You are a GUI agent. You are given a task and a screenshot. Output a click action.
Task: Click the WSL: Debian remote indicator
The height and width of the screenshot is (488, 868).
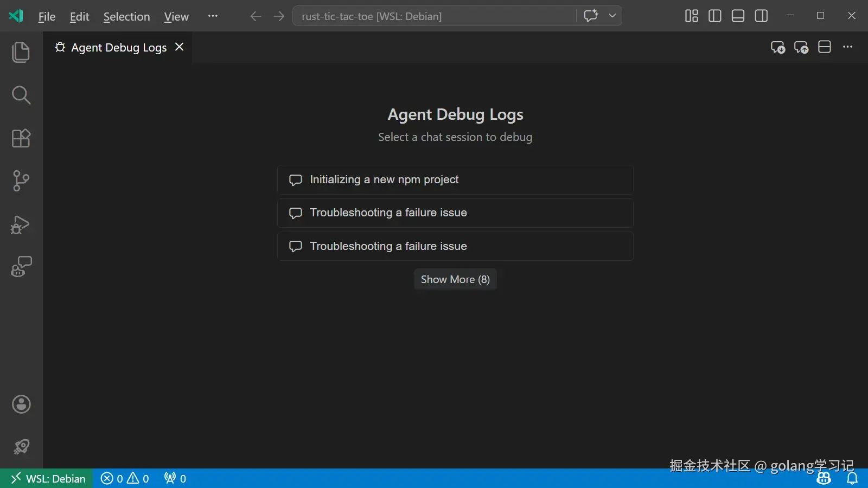click(47, 478)
